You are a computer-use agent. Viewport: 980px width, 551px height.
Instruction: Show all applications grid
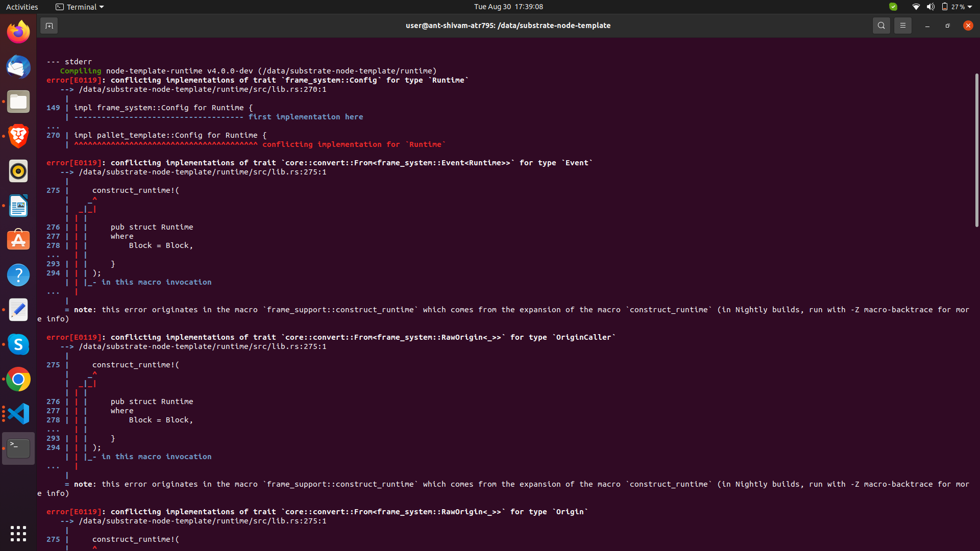(x=18, y=534)
